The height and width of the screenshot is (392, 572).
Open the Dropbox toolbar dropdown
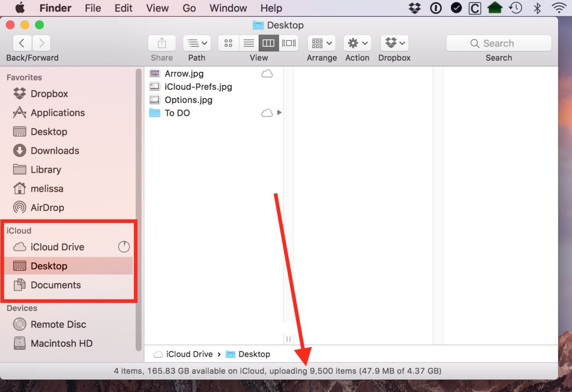coord(395,43)
